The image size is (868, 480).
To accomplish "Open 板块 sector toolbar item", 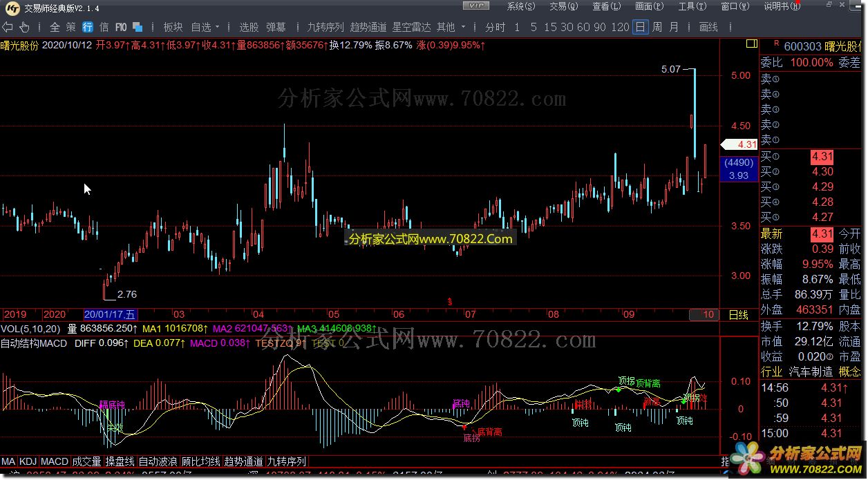I will tap(173, 27).
